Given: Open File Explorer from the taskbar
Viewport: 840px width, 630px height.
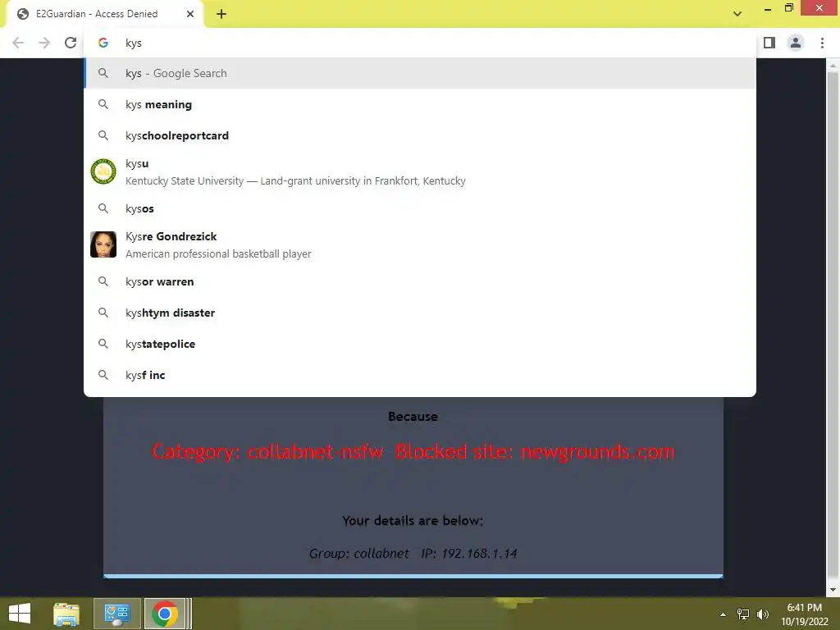Looking at the screenshot, I should [66, 614].
